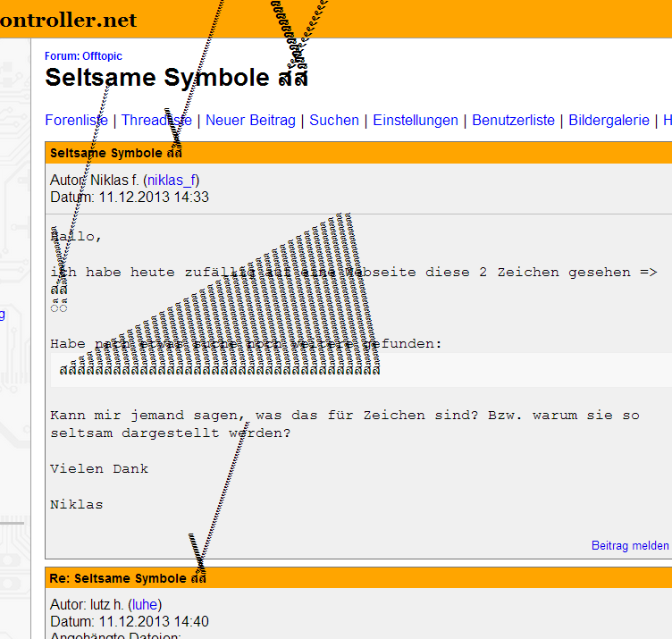Click the first post title bar Seltsame Symbole

[x=358, y=153]
